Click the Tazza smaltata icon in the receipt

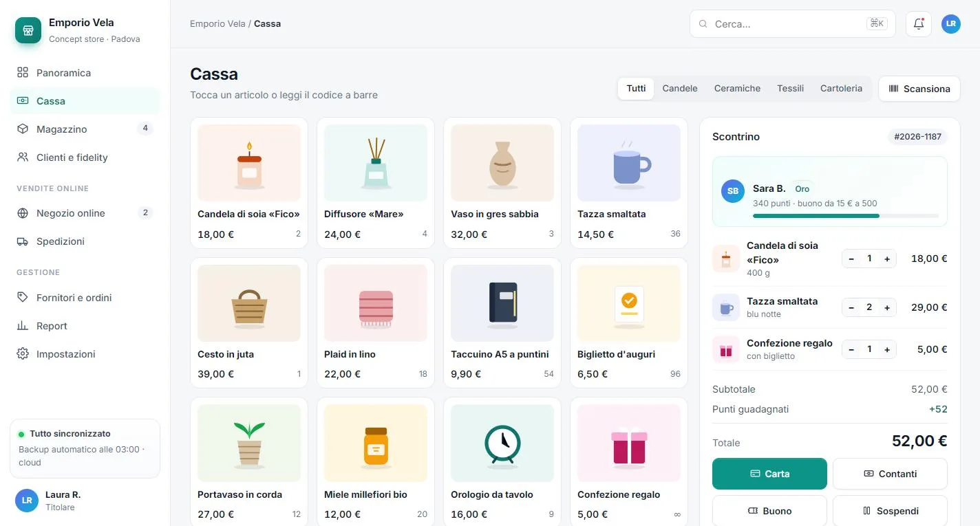coord(726,307)
